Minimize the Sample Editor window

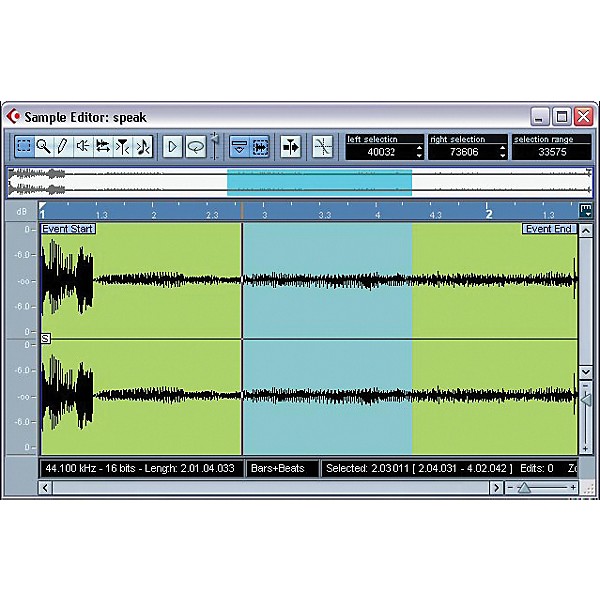point(540,116)
